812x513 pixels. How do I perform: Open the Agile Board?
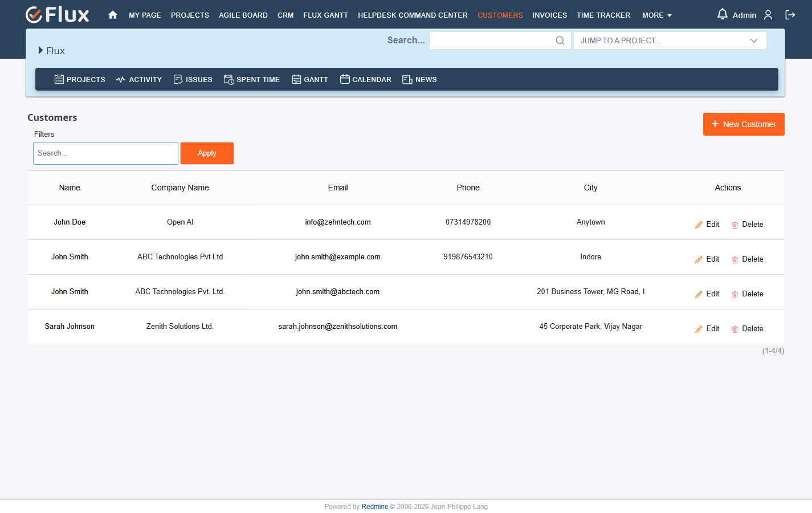[x=243, y=15]
